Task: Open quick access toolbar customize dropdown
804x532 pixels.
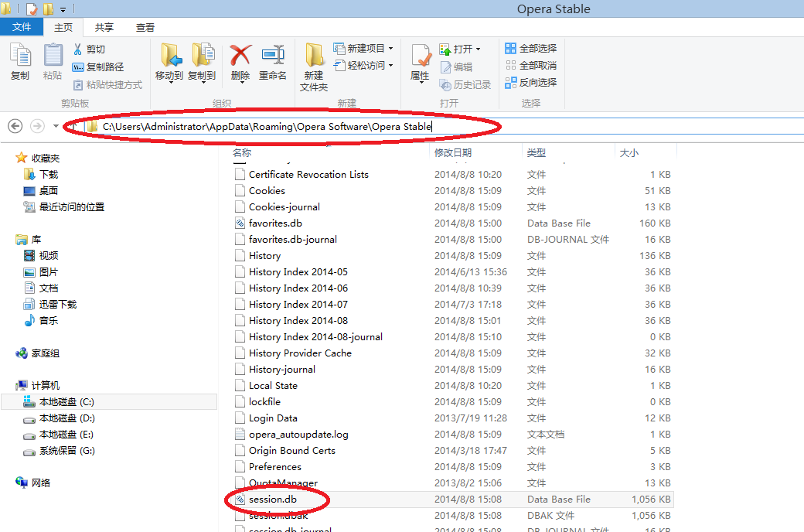Action: click(63, 9)
